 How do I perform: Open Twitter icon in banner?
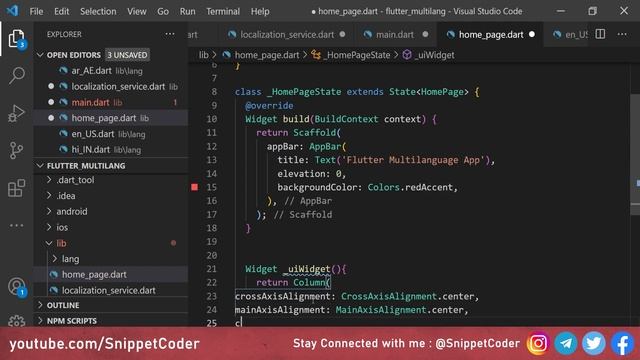(x=593, y=344)
